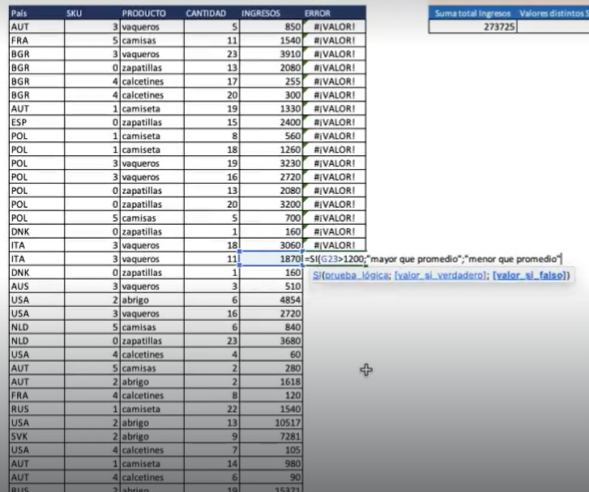Select CANTIDAD cell 22 in the RUS row
Screen dimensions: 589x492
click(x=212, y=409)
